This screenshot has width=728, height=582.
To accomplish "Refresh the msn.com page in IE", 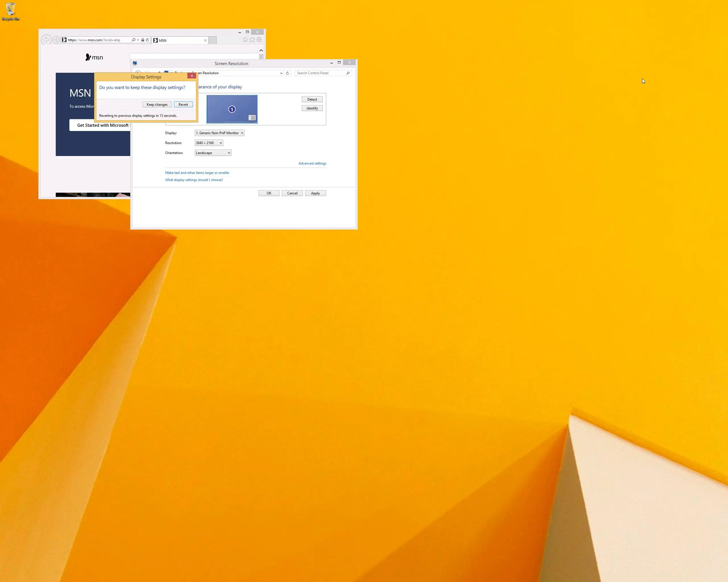I will tap(147, 40).
